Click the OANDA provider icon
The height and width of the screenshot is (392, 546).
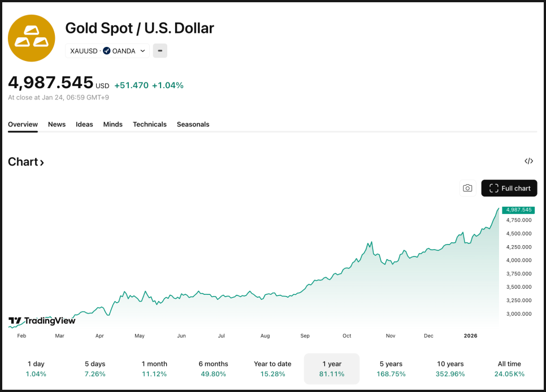click(x=107, y=51)
